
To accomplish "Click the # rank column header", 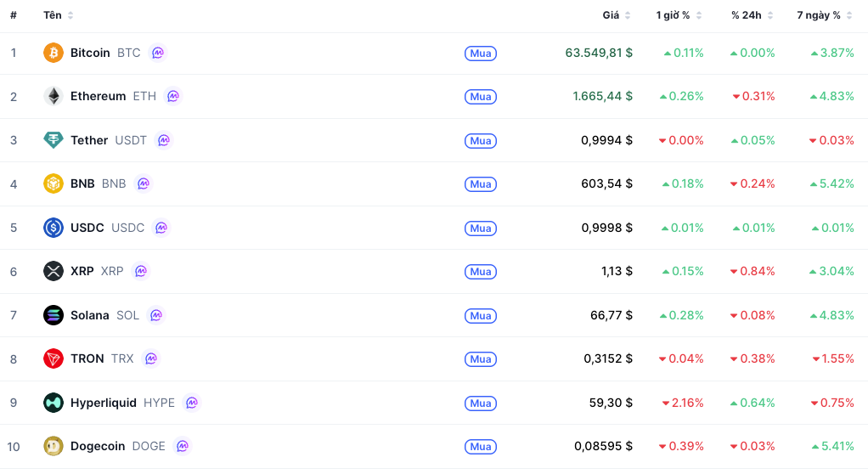I will [x=14, y=15].
